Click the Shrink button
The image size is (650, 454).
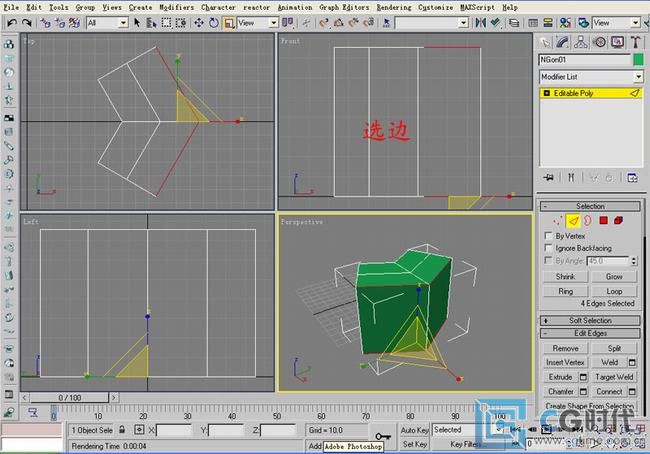pyautogui.click(x=565, y=277)
